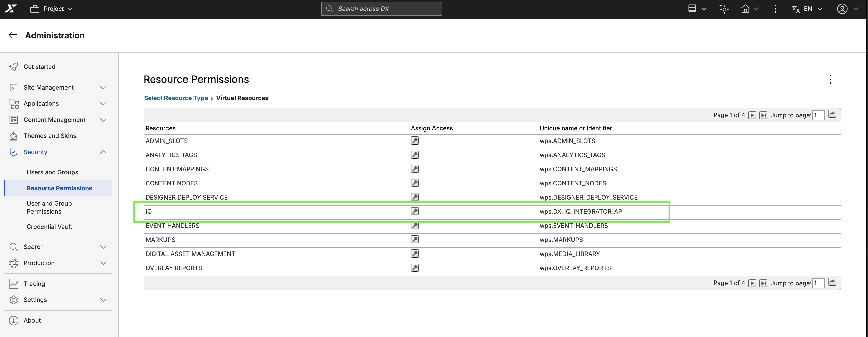Expand the chevron next to Home icon

pos(756,9)
